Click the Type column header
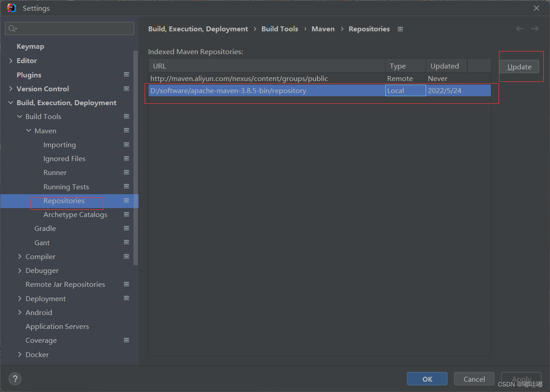This screenshot has width=550, height=392. (x=406, y=66)
